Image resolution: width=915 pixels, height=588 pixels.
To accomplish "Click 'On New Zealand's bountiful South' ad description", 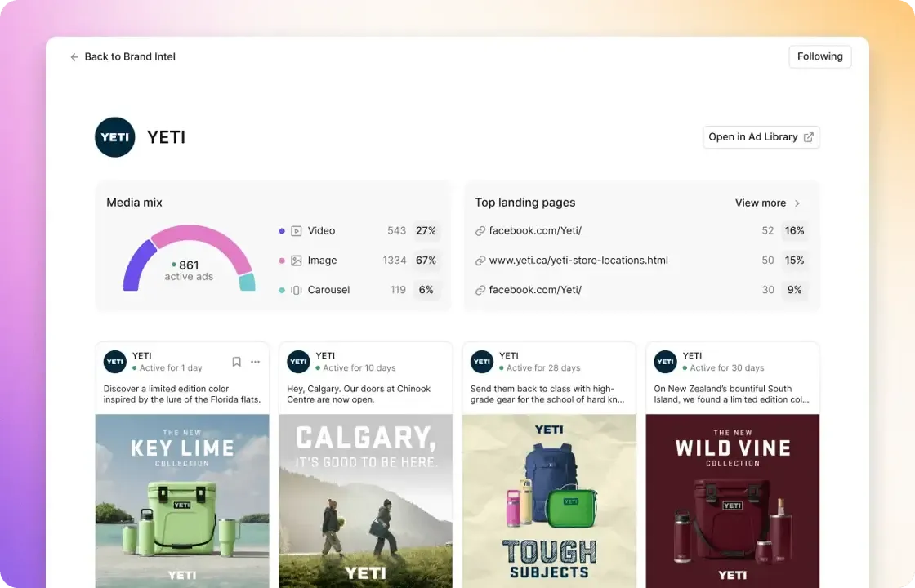I will pos(731,394).
